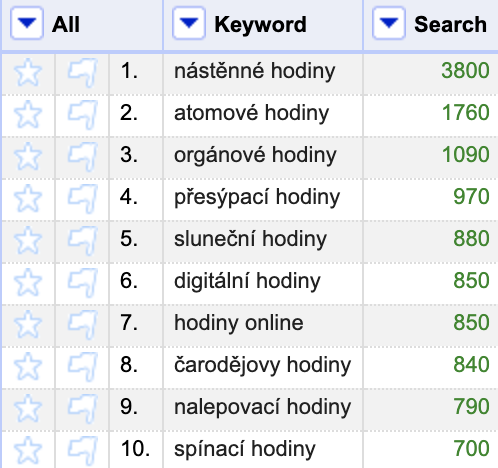Open the Keyword column dropdown arrow

[189, 23]
